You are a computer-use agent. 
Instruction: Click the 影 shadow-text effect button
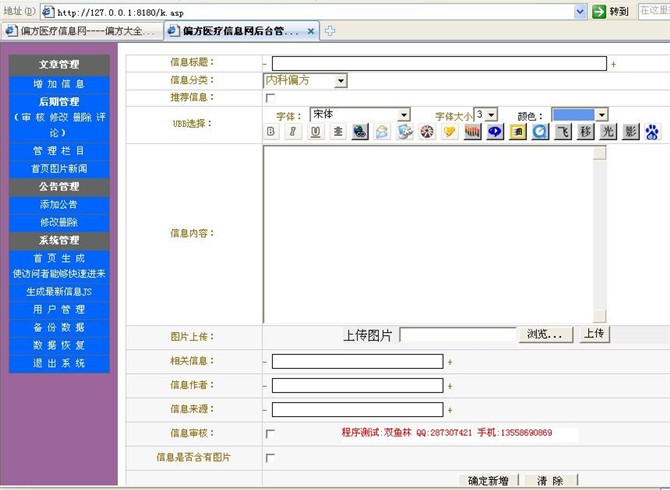pyautogui.click(x=631, y=132)
